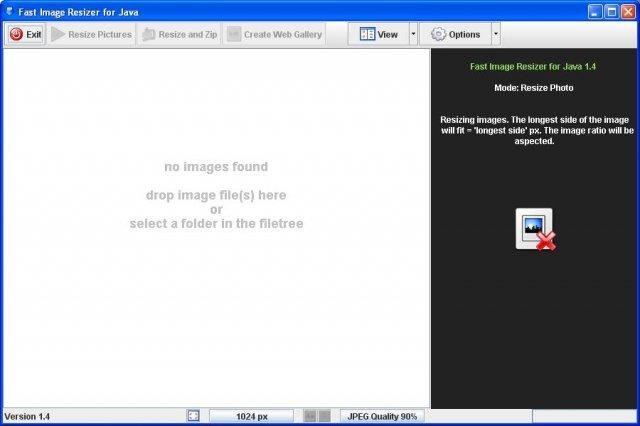Click 'drop image file(s) here' text
Image resolution: width=640 pixels, height=426 pixels.
point(216,195)
